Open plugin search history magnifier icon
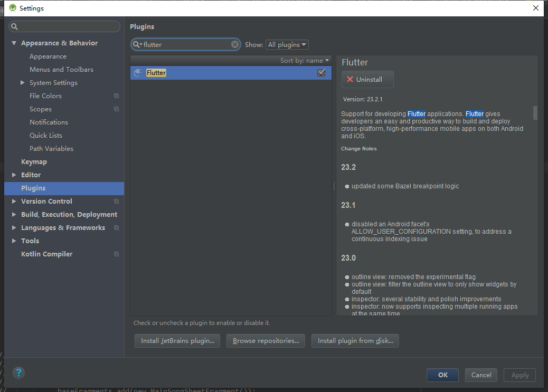Screen dimensions: 548x392 137,45
